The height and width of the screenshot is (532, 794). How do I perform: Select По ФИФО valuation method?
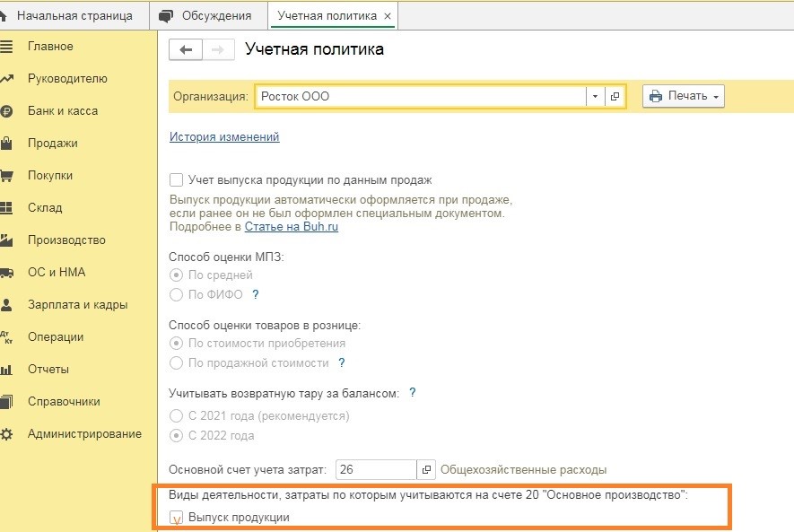click(x=176, y=294)
